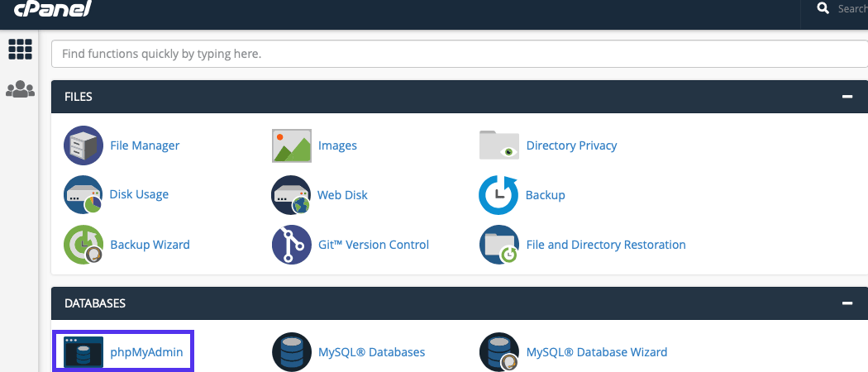Open the Disk Usage icon

[83, 195]
